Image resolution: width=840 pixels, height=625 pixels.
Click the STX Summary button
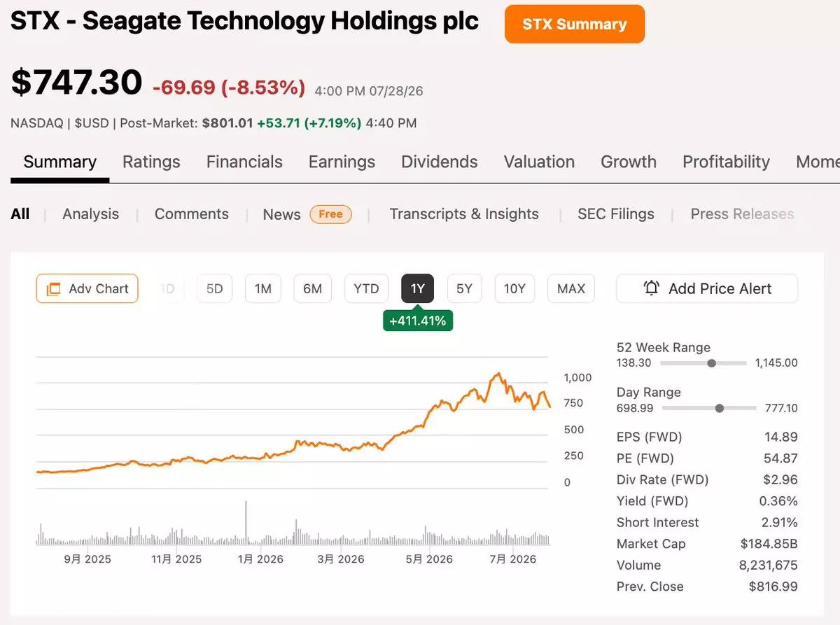(x=575, y=24)
